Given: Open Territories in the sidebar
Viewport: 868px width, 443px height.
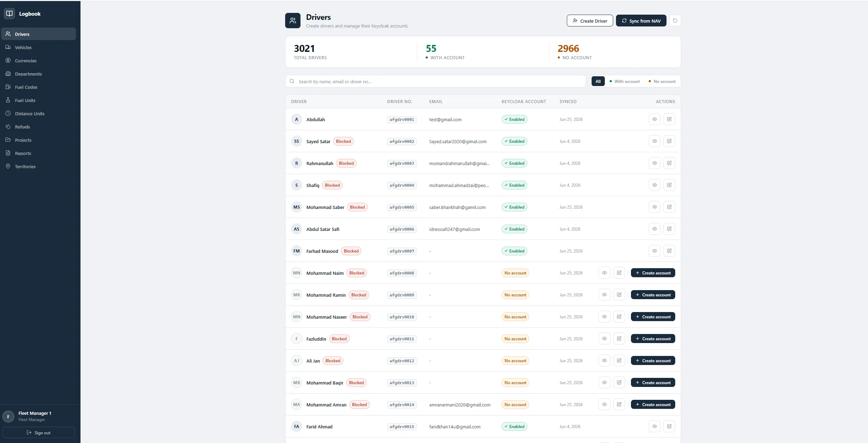Looking at the screenshot, I should click(38, 166).
